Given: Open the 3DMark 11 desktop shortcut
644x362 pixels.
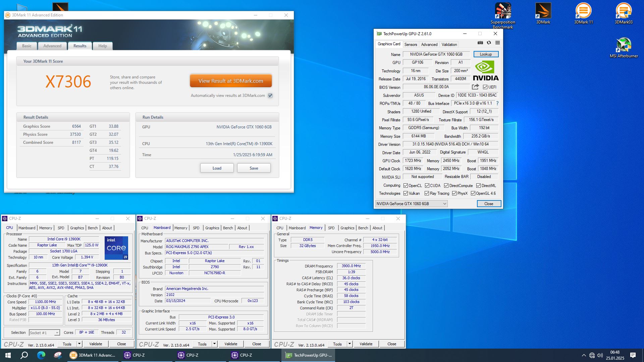Looking at the screenshot, I should [x=583, y=13].
